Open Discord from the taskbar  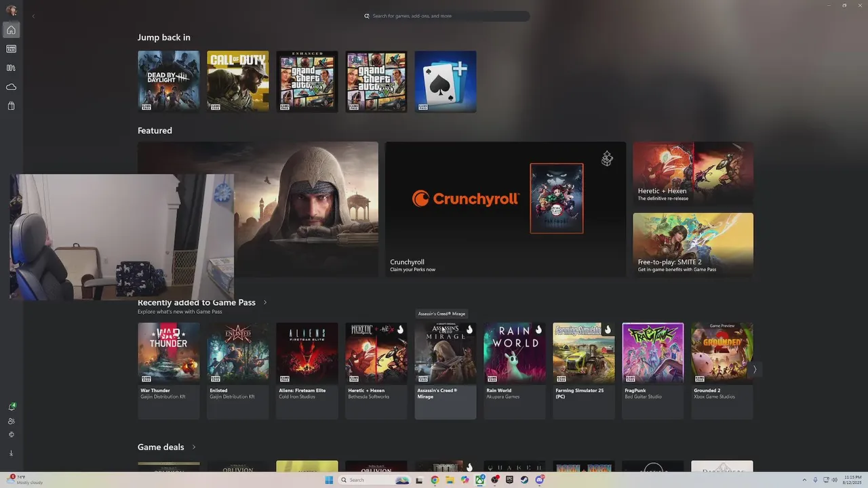click(x=540, y=480)
